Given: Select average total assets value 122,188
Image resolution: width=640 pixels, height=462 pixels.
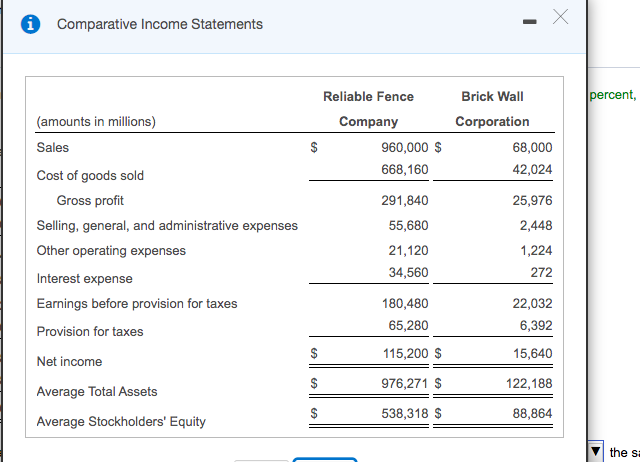Looking at the screenshot, I should click(x=529, y=383).
